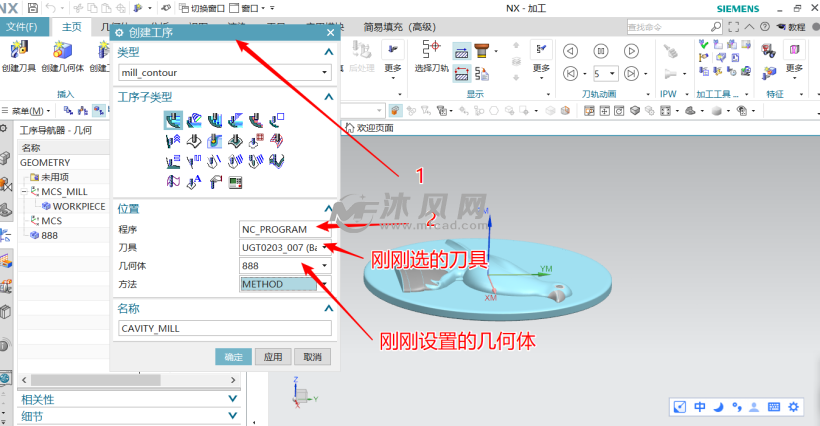Image resolution: width=820 pixels, height=426 pixels.
Task: Click the 确定 button
Action: [x=233, y=357]
